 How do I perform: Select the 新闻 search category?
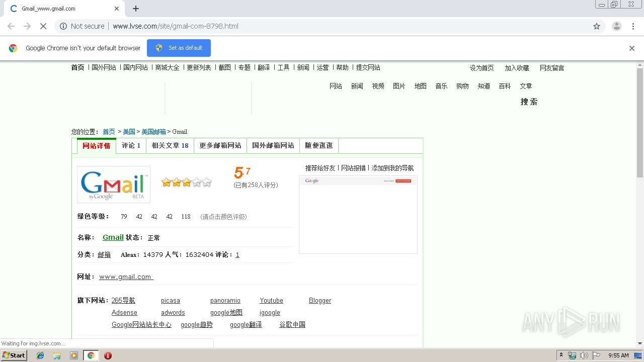[x=357, y=86]
